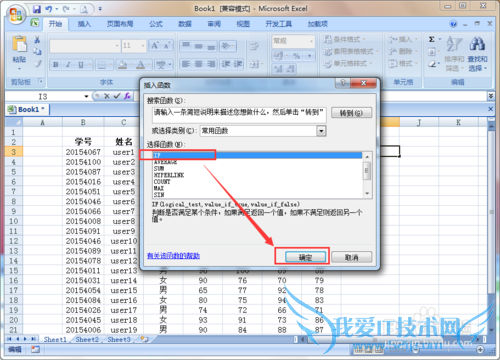Click the function list scroll down arrow
The height and width of the screenshot is (360, 500).
point(367,193)
